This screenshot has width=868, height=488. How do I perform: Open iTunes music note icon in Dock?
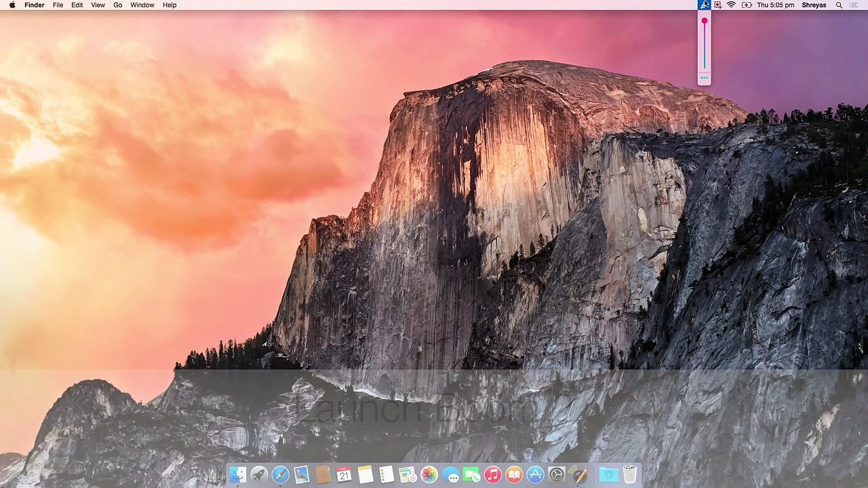pyautogui.click(x=492, y=474)
